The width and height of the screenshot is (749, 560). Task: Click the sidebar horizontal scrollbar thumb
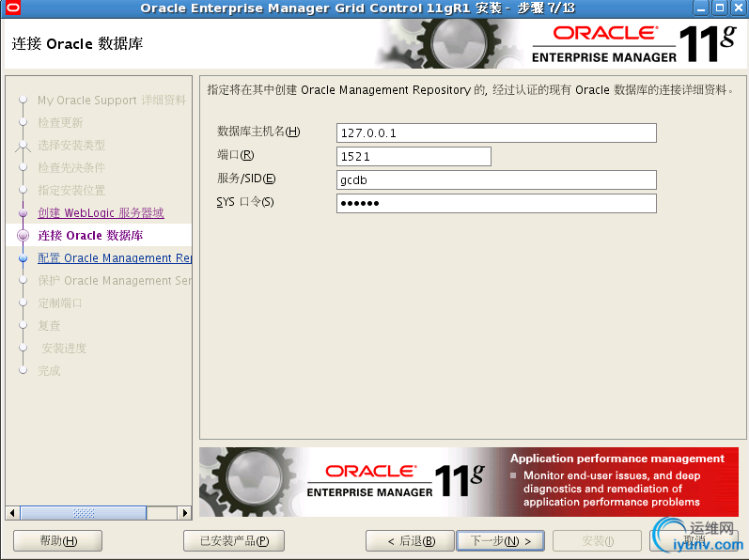click(x=83, y=513)
